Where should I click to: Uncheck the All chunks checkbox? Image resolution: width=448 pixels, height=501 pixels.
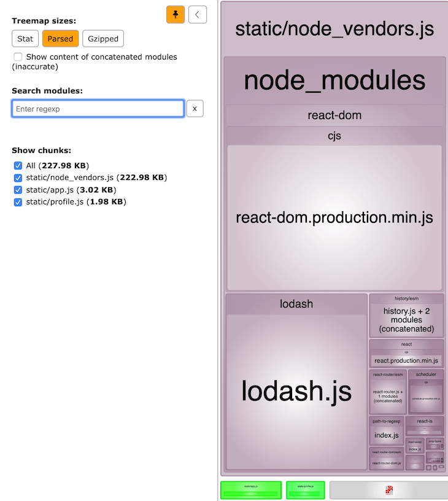[18, 166]
